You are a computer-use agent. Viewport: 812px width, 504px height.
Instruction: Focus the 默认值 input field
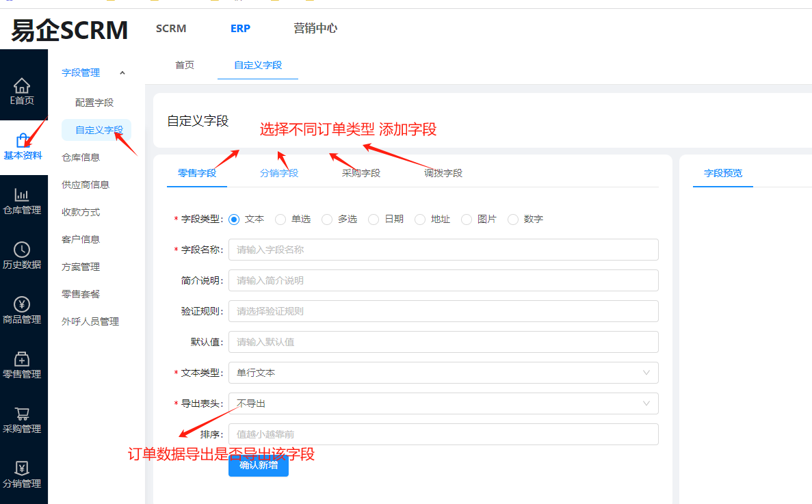click(x=443, y=342)
